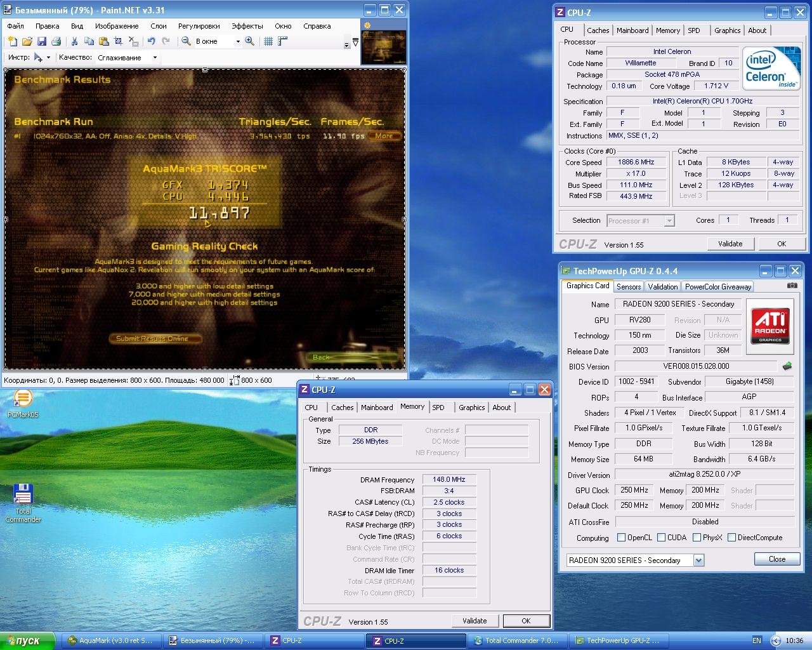Click the ATI Radeon logo in GPU-Z
Viewport: 812px width, 650px height.
coord(770,326)
